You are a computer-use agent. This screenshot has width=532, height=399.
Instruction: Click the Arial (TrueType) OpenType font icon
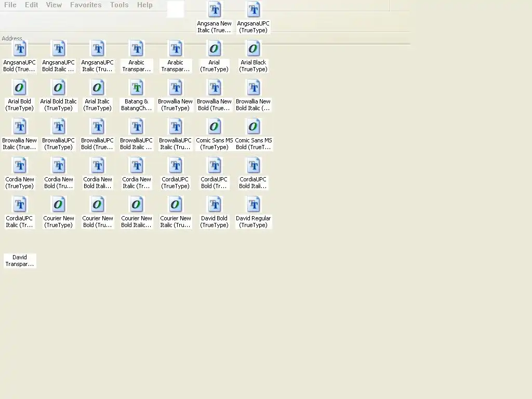click(x=215, y=48)
